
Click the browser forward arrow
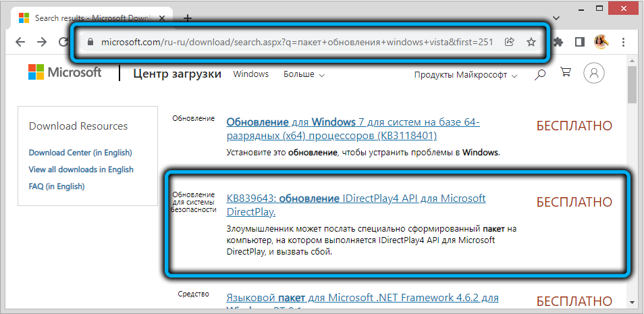pos(43,42)
